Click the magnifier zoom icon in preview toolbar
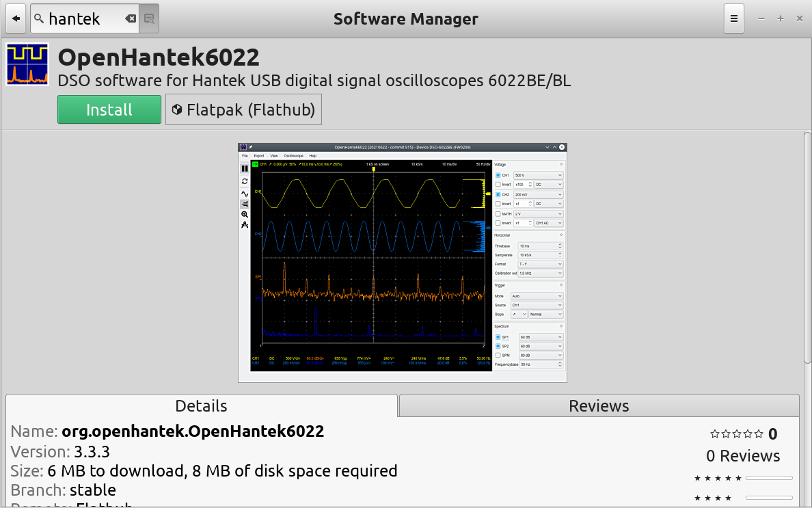Screen dimensions: 812x508 click(x=245, y=215)
